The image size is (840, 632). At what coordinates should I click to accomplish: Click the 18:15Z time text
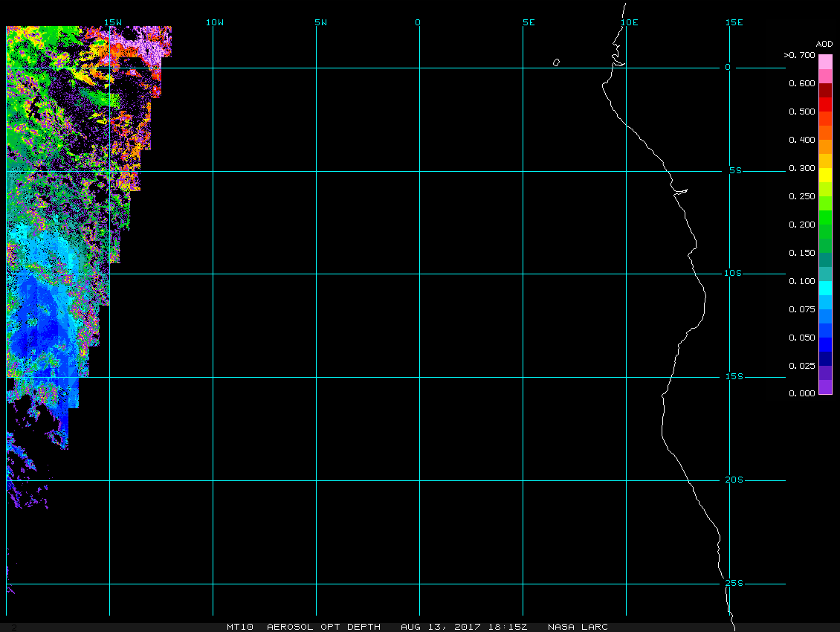click(x=508, y=627)
